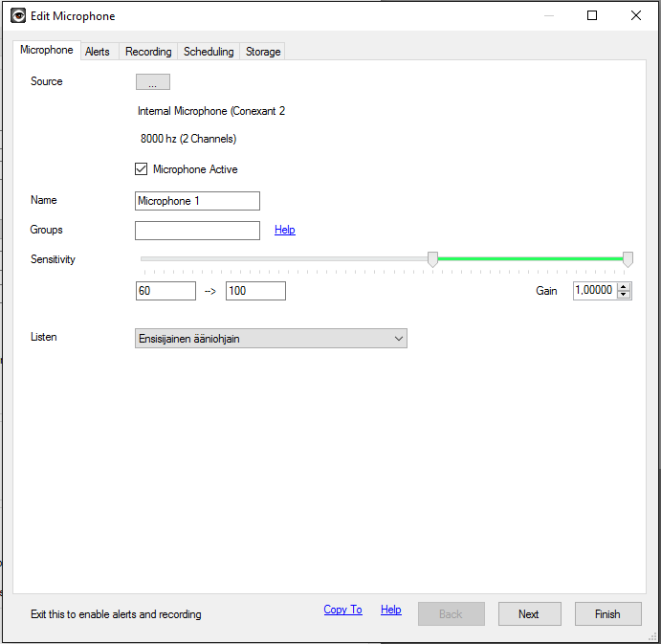Click the iSpy eye icon in title bar

click(x=18, y=15)
